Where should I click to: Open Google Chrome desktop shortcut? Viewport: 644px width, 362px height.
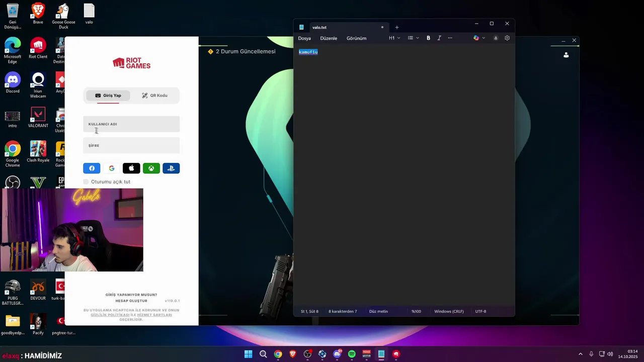[13, 154]
